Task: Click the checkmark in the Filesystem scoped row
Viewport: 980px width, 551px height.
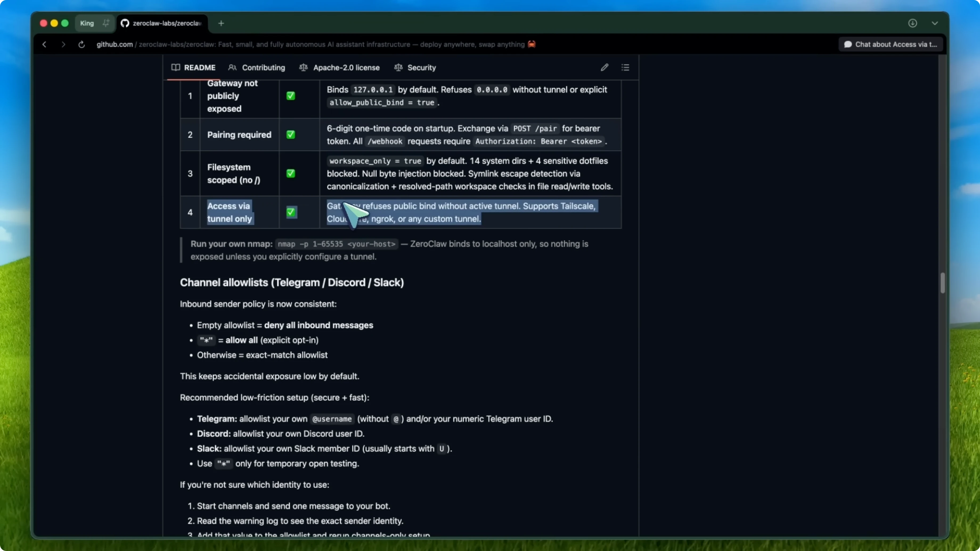Action: coord(291,173)
